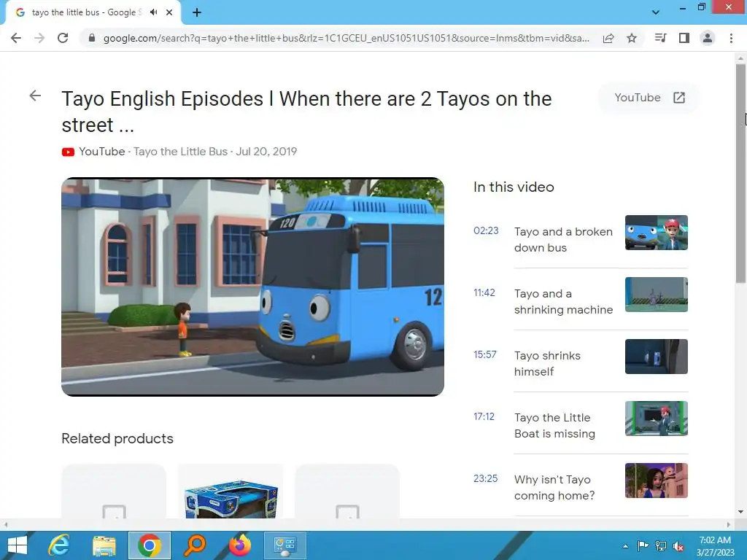Click the network tray icon

point(661,546)
